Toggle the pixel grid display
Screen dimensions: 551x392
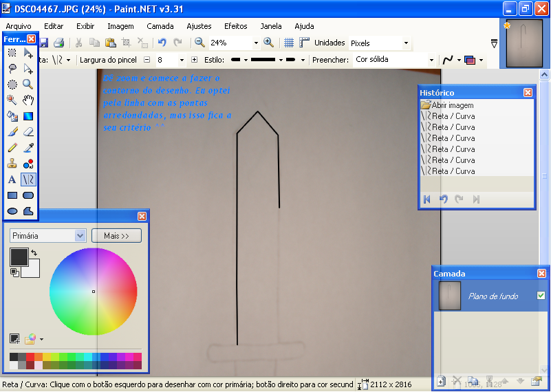[289, 43]
